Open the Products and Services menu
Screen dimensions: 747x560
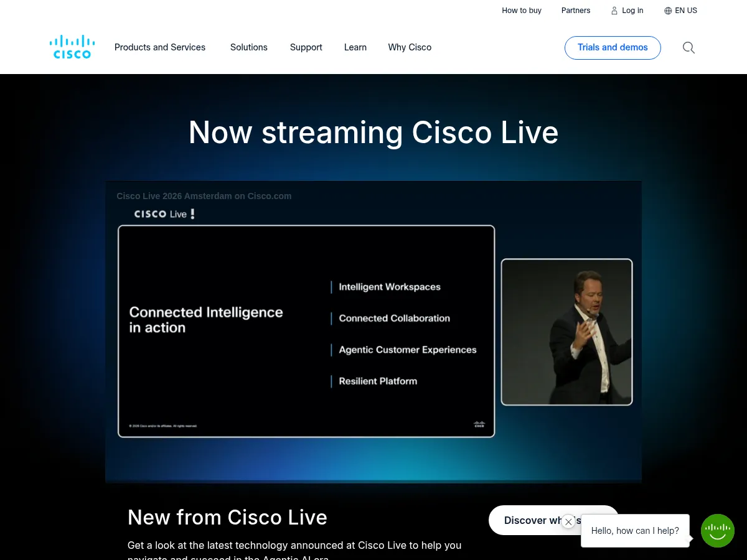(x=159, y=47)
